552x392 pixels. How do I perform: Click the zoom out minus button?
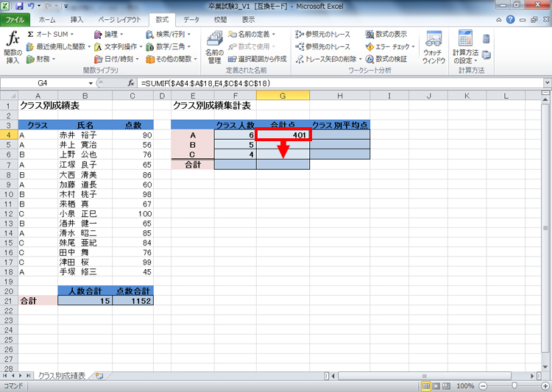pyautogui.click(x=484, y=386)
